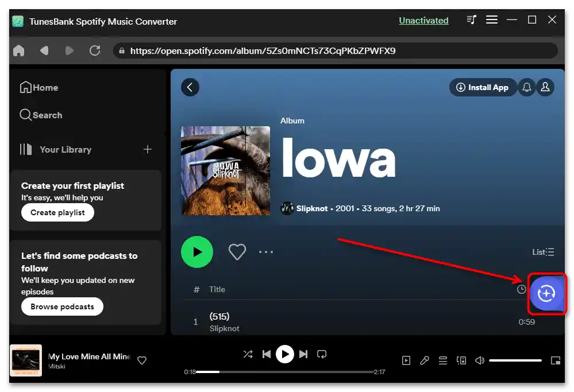Show lyrics with the microphone icon
Image resolution: width=574 pixels, height=392 pixels.
click(425, 360)
